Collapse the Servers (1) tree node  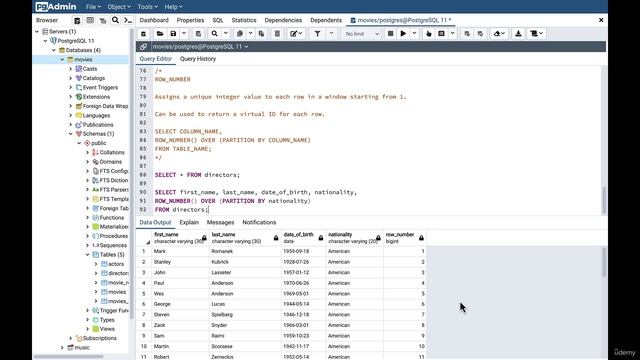pos(37,31)
